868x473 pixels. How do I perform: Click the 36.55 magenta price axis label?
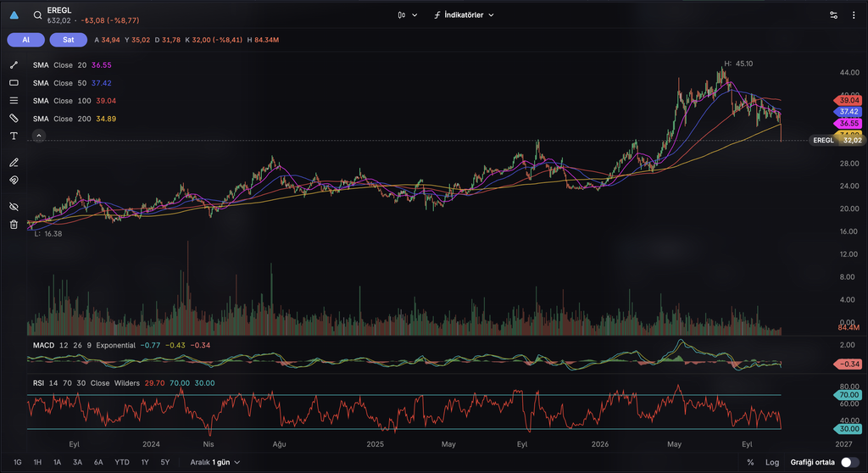click(848, 123)
